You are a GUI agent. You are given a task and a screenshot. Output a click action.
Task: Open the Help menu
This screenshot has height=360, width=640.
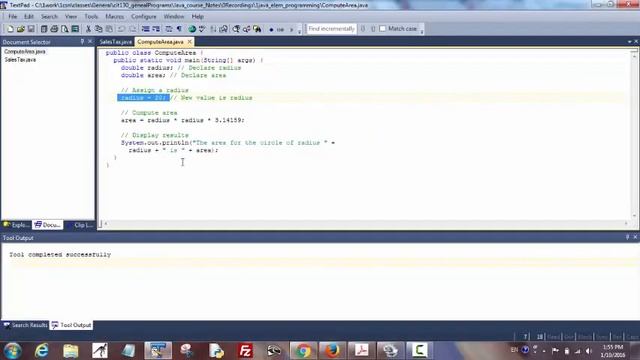tap(198, 17)
